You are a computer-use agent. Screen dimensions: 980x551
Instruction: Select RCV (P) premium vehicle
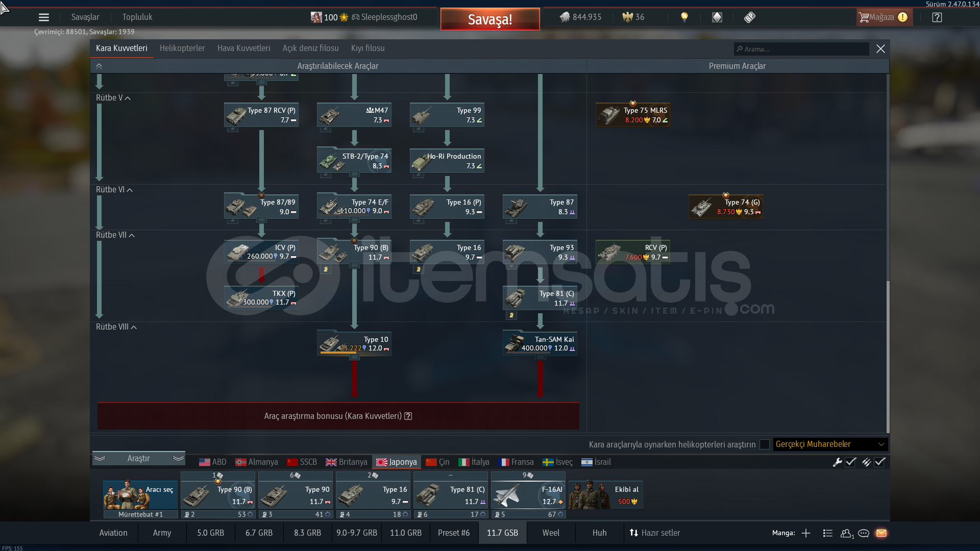[633, 252]
